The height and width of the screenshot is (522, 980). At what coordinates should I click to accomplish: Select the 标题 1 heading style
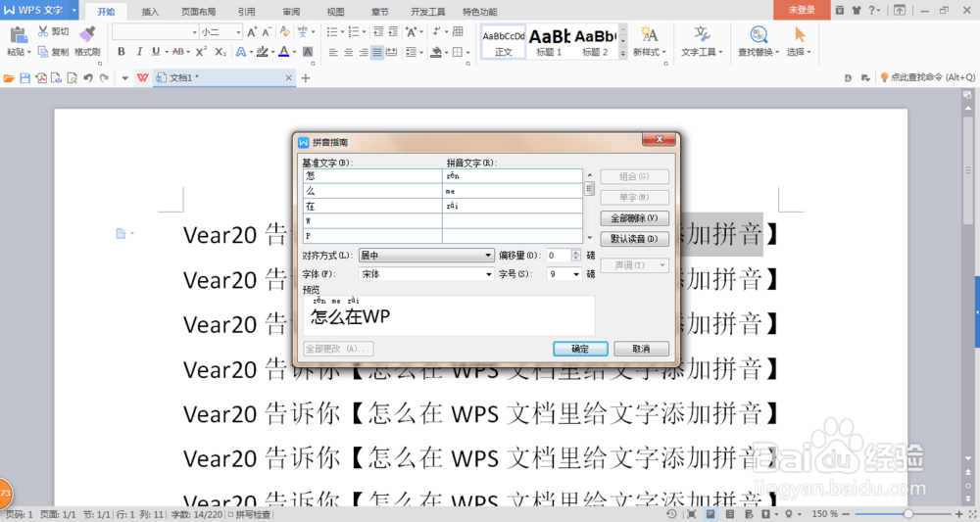click(x=549, y=42)
